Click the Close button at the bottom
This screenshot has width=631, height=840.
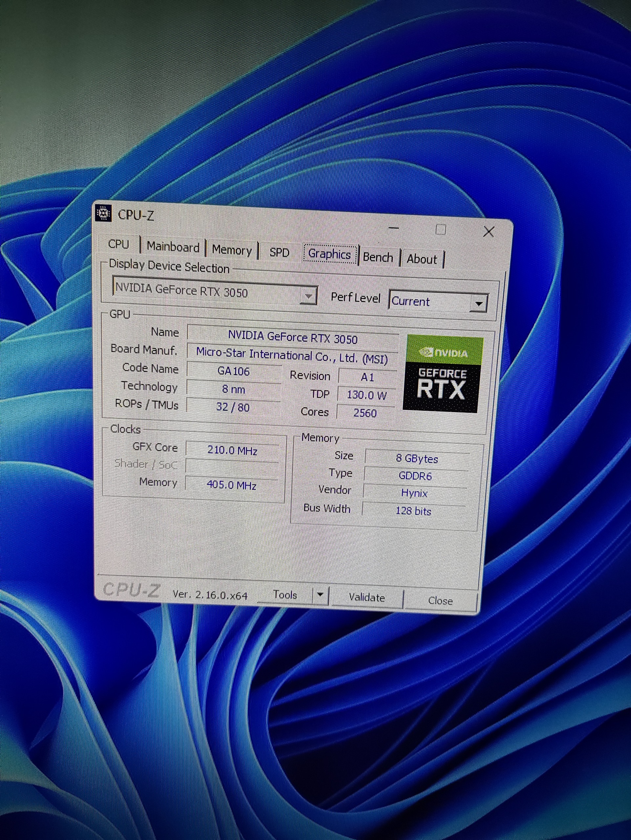(x=440, y=600)
